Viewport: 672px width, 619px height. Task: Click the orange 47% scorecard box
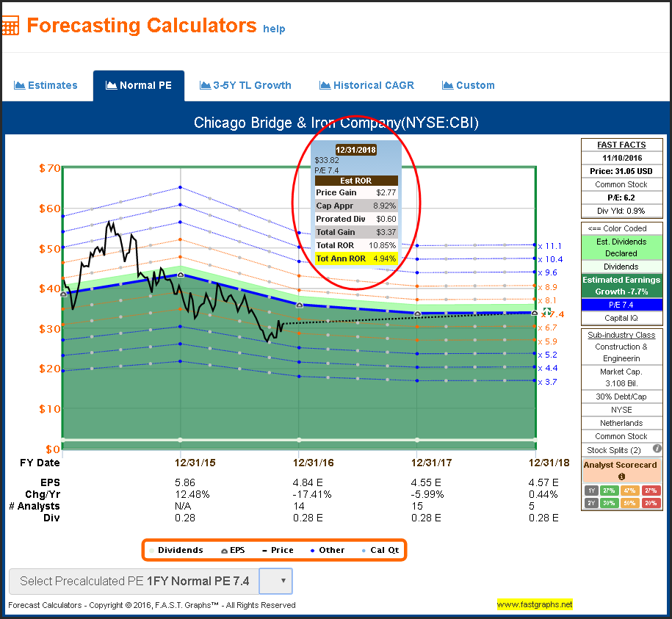click(629, 491)
